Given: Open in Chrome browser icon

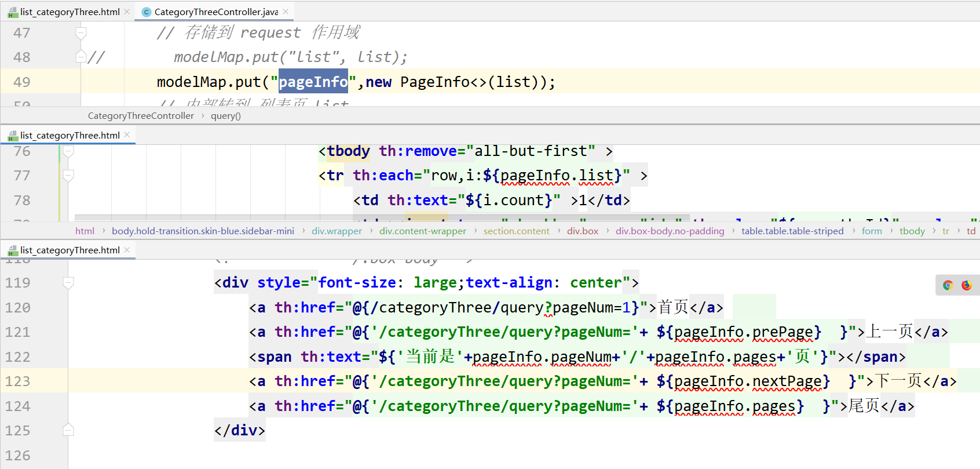Looking at the screenshot, I should pyautogui.click(x=948, y=285).
